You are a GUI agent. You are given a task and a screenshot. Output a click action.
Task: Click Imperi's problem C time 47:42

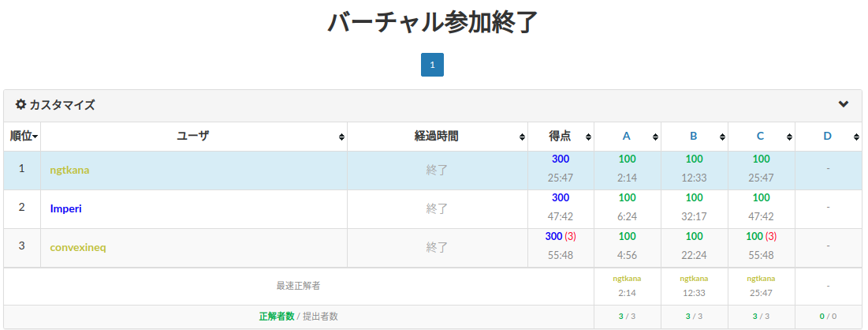(761, 217)
